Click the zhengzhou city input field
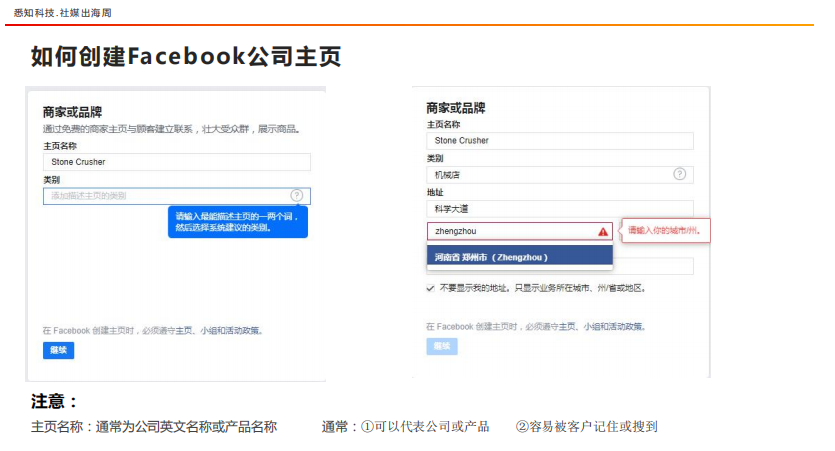 (x=520, y=231)
